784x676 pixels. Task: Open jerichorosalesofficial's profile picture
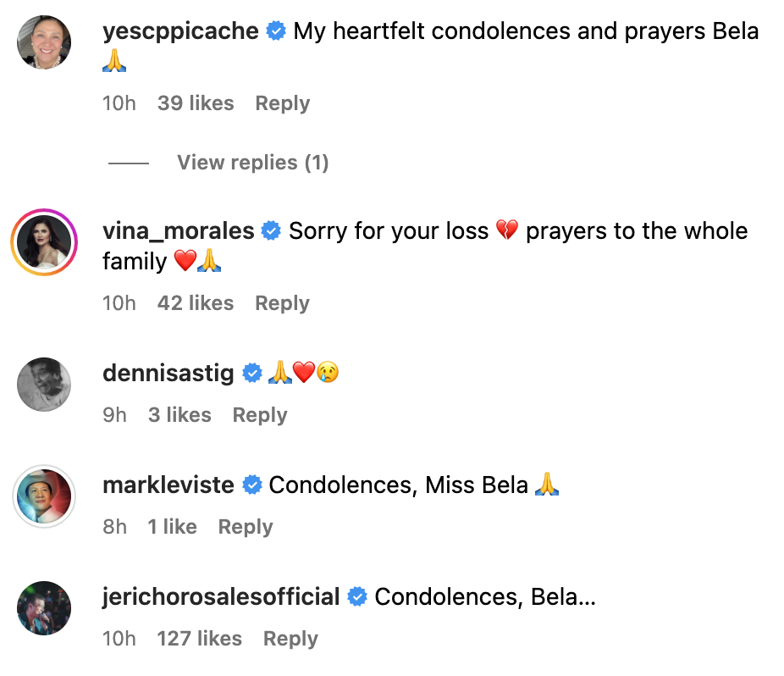coord(43,608)
